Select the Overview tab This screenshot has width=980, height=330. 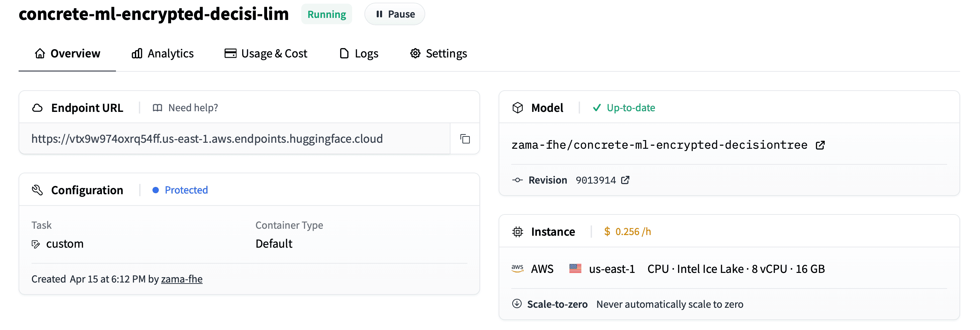[67, 53]
